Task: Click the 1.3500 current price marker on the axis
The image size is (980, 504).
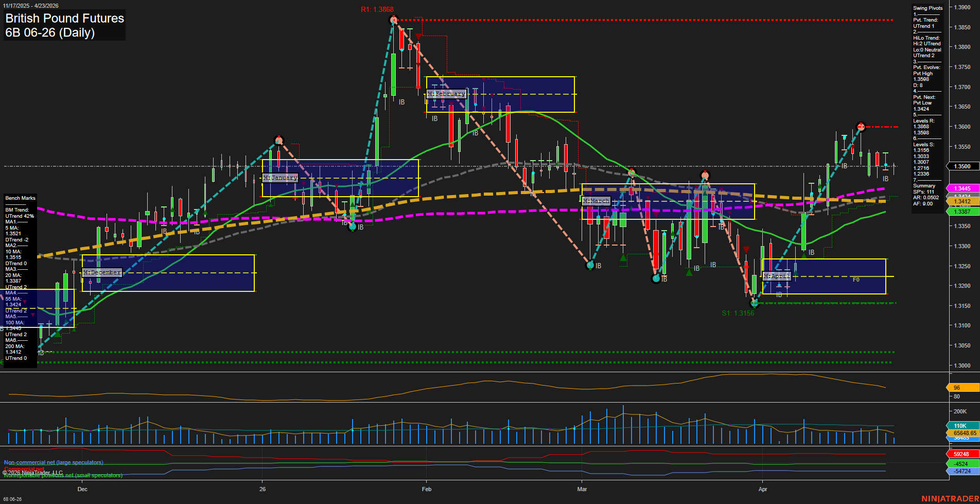Action: click(x=962, y=166)
